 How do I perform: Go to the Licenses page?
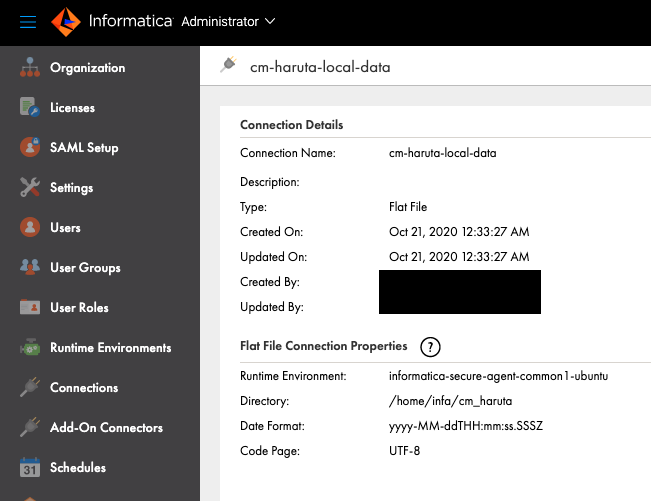[72, 108]
